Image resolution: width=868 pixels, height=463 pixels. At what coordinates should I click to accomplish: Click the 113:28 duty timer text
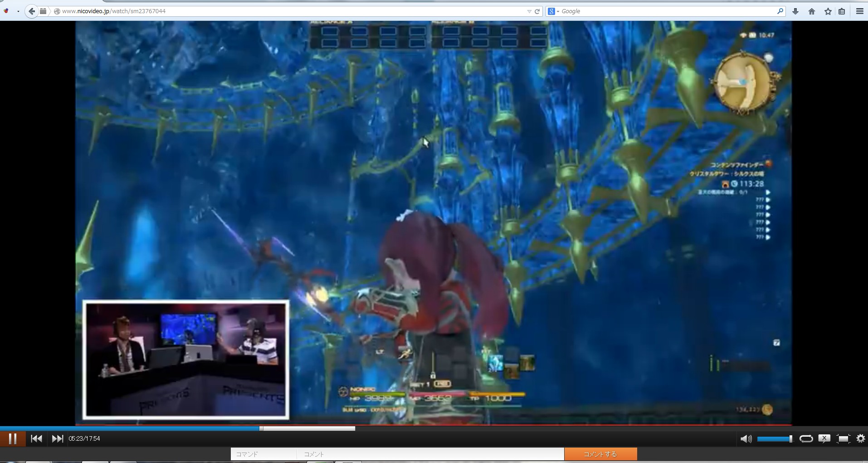coord(751,184)
